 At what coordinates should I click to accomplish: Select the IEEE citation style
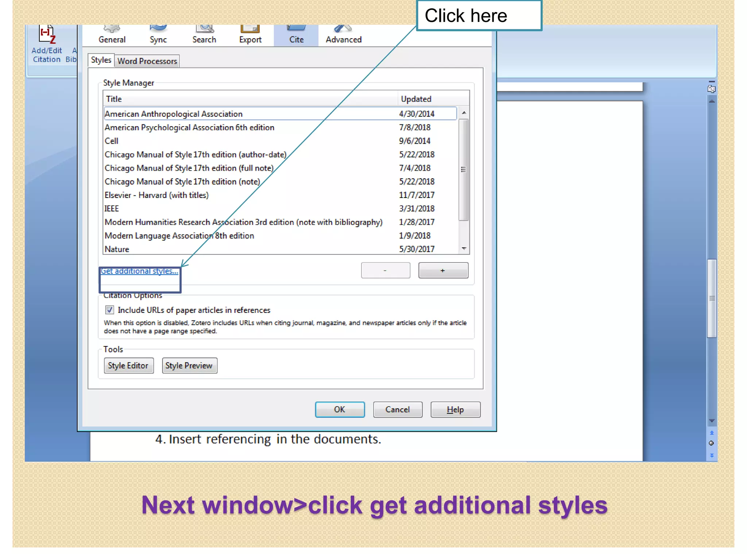(x=280, y=209)
